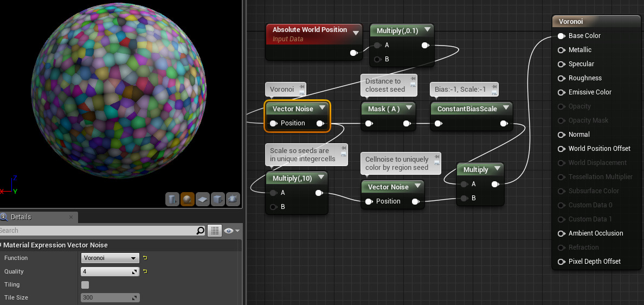The image size is (644, 305).
Task: Collapse the ConstantBiasScale node with its arrow
Action: pyautogui.click(x=505, y=109)
